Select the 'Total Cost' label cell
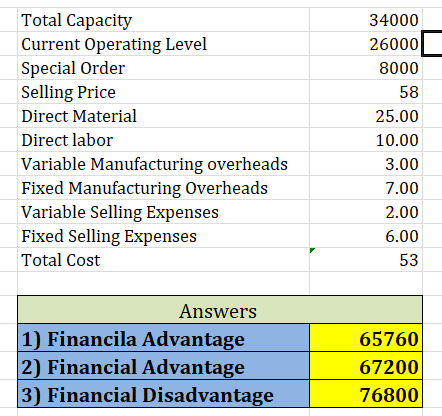Image resolution: width=442 pixels, height=416 pixels. (x=163, y=260)
